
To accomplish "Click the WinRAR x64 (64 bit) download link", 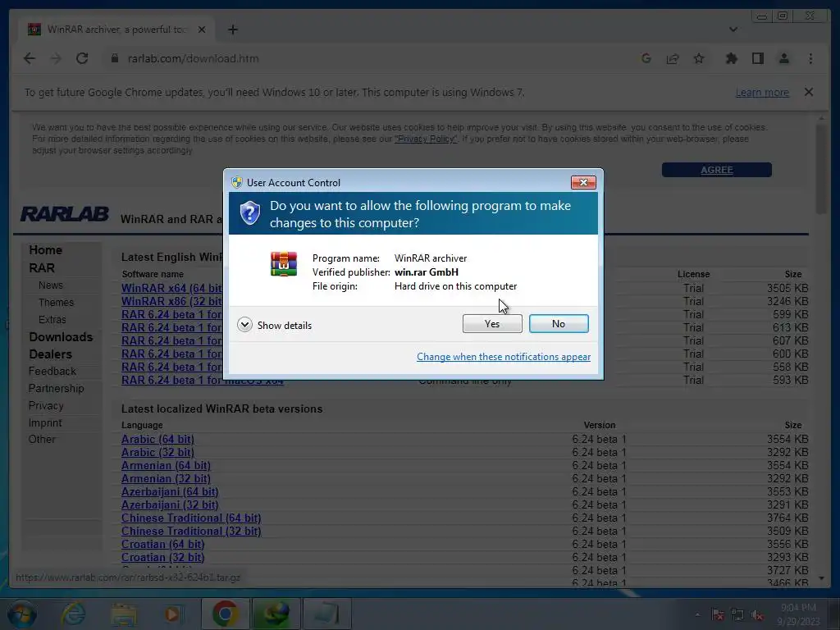I will click(172, 288).
